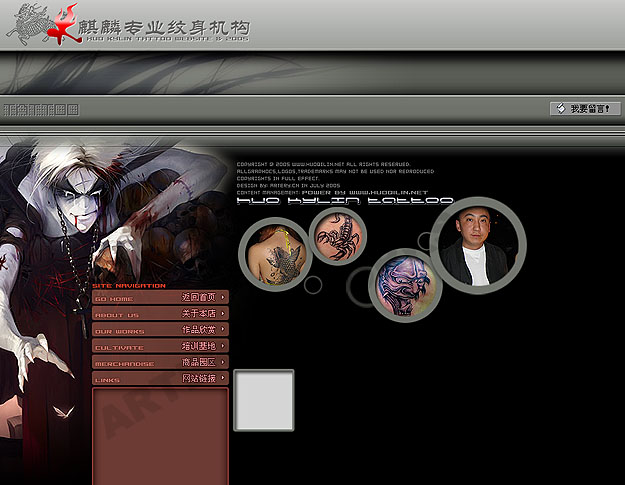Click the Kylin logo in the header
The width and height of the screenshot is (625, 485).
tap(42, 24)
